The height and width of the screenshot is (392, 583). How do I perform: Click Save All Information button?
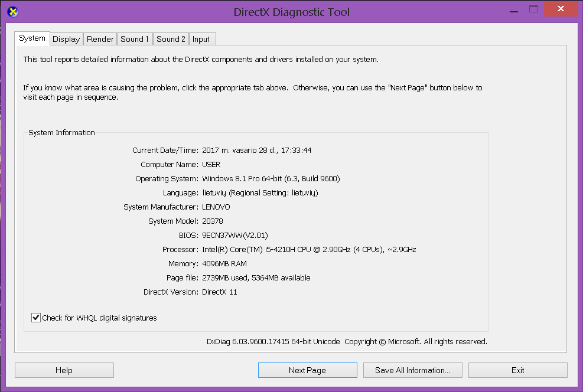413,370
